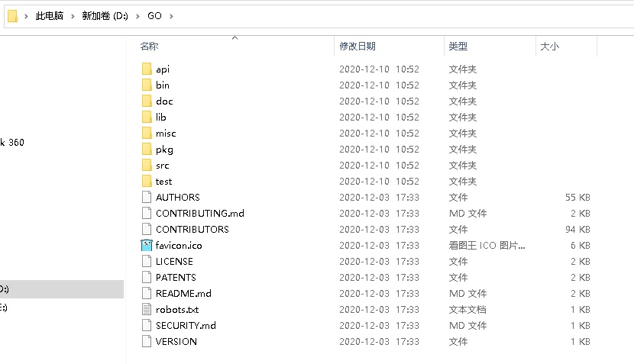The width and height of the screenshot is (634, 364).
Task: Click the AUTHORS file icon
Action: (x=147, y=197)
